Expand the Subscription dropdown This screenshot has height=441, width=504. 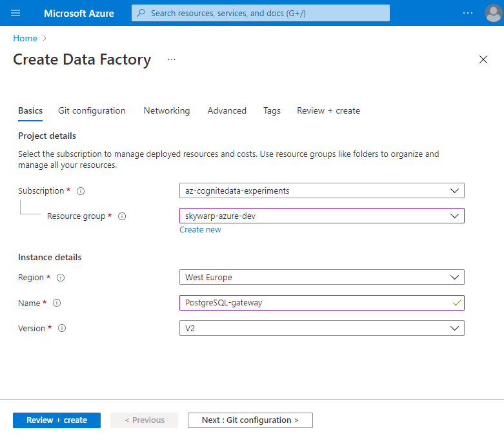(x=322, y=190)
